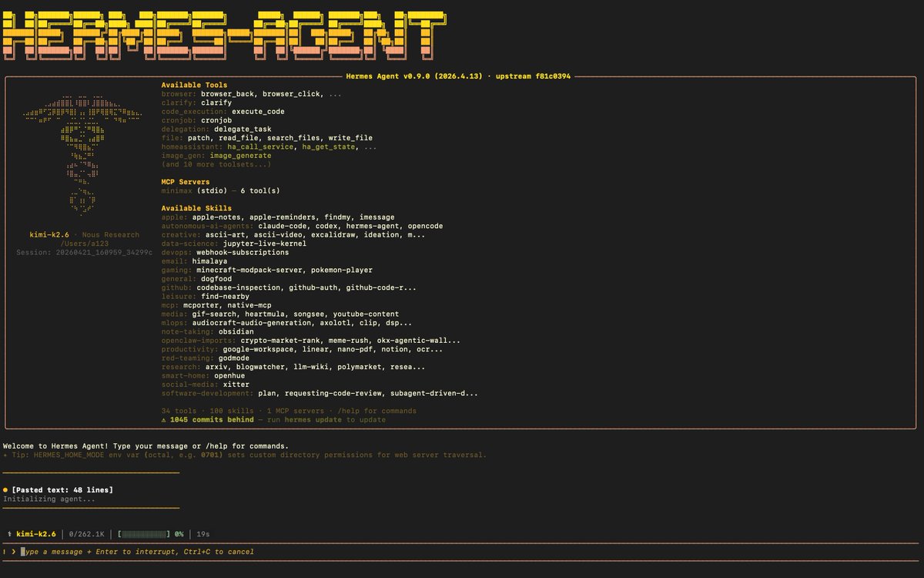Click the dogfood general skill
This screenshot has width=924, height=578.
(216, 279)
